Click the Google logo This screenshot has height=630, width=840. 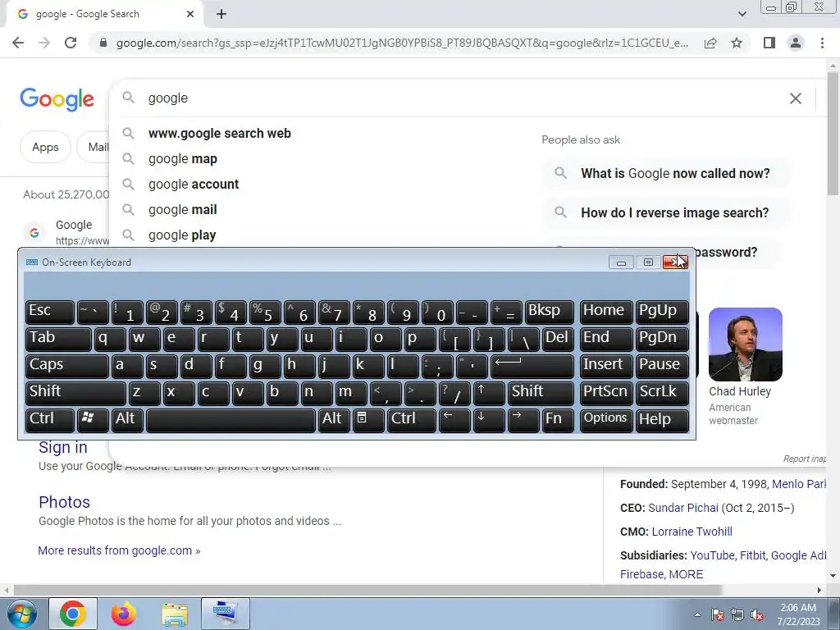[57, 99]
